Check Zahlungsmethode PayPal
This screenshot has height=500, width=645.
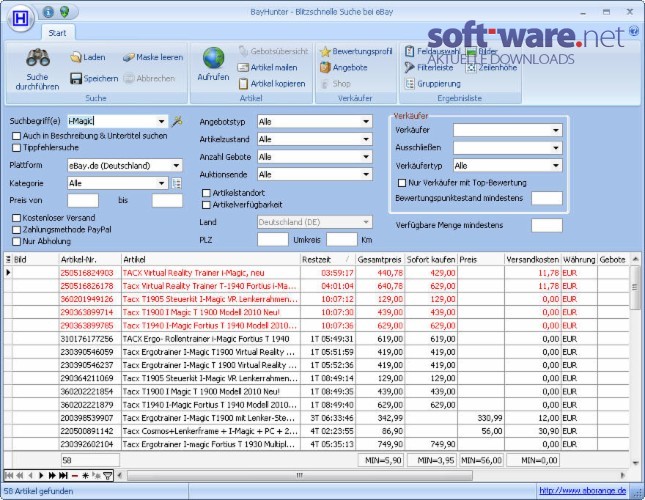coord(16,230)
